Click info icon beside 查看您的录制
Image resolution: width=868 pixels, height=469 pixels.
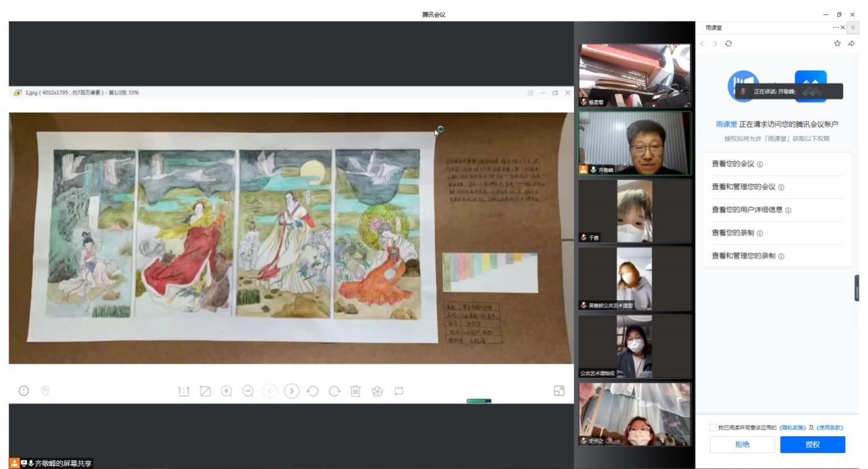click(760, 233)
